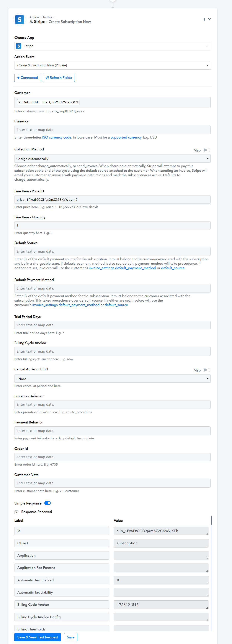Toggle the Map switch for Collection Method
The height and width of the screenshot is (644, 232).
pos(207,150)
